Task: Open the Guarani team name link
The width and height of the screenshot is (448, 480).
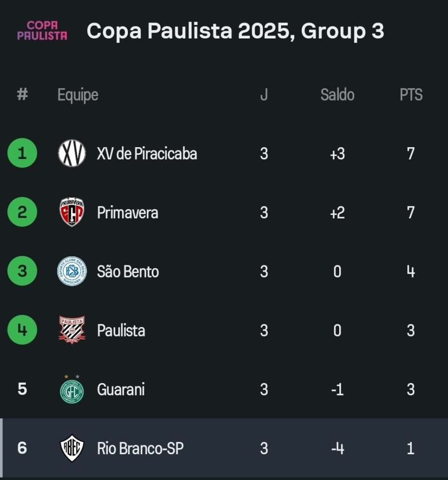Action: point(121,390)
